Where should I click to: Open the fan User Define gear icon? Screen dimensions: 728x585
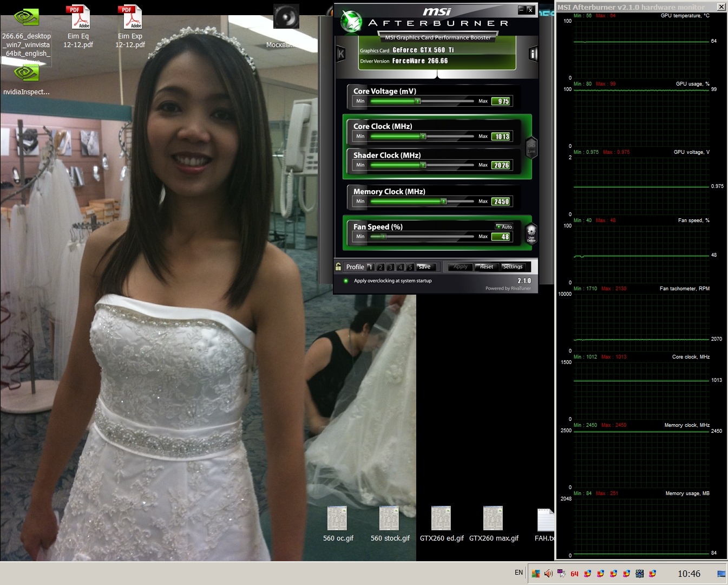tap(531, 233)
